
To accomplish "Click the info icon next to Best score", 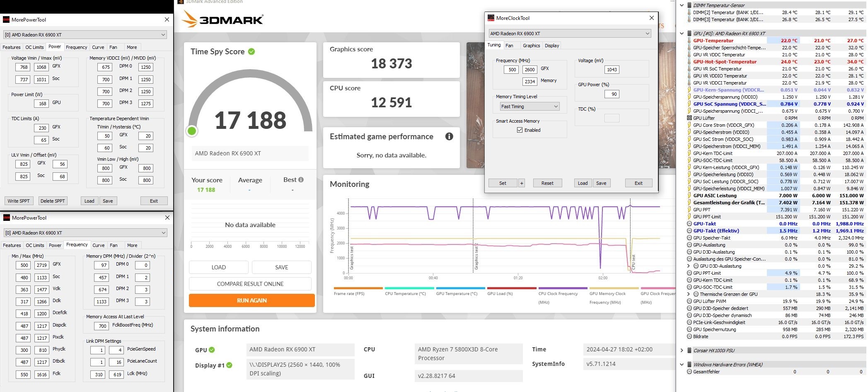I will pos(301,179).
